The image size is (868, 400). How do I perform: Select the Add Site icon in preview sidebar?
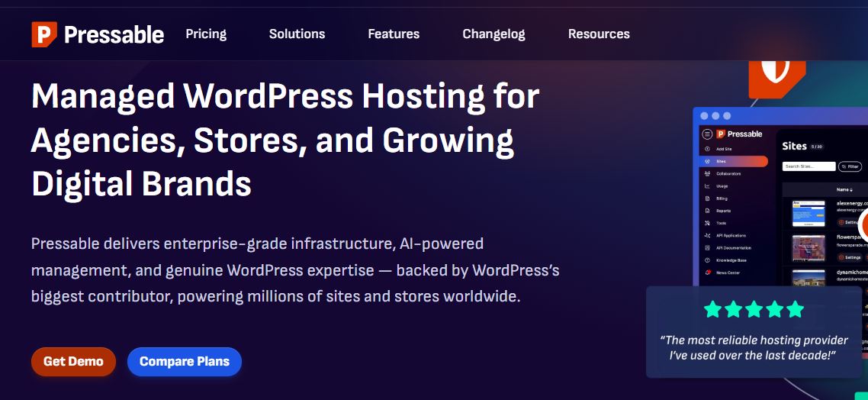pos(708,149)
